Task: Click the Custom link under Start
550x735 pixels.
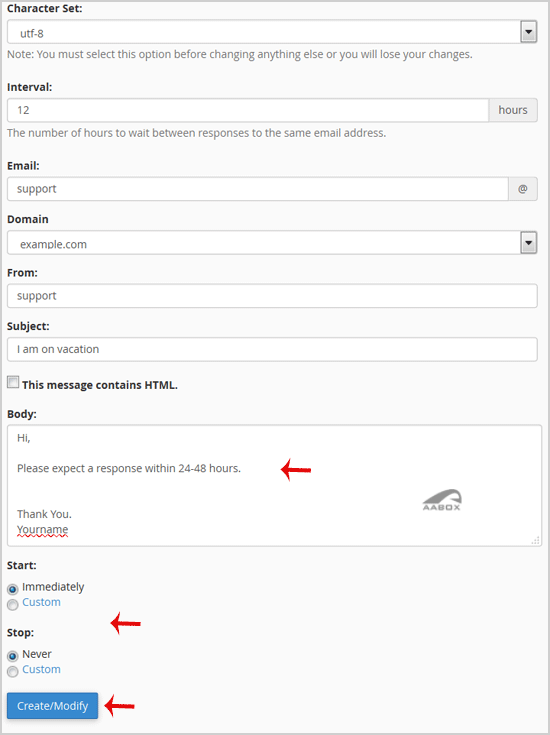Action: click(x=41, y=602)
